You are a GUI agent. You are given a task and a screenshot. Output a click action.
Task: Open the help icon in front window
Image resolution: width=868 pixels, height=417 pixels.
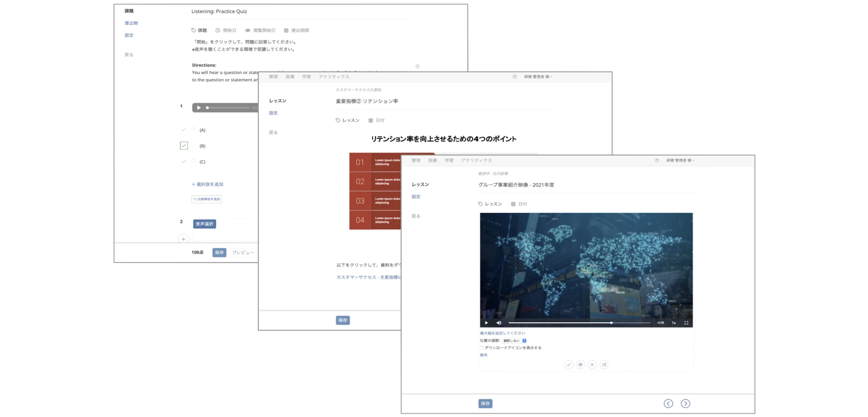pyautogui.click(x=656, y=160)
